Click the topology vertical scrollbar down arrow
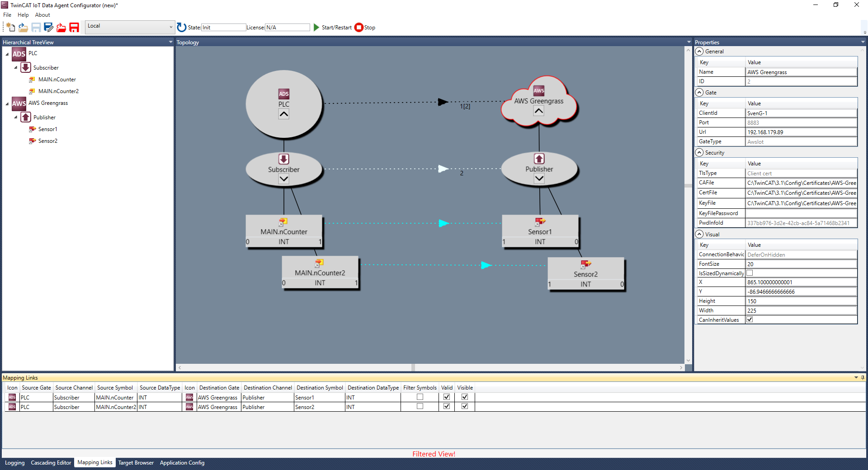This screenshot has height=470, width=868. (688, 361)
